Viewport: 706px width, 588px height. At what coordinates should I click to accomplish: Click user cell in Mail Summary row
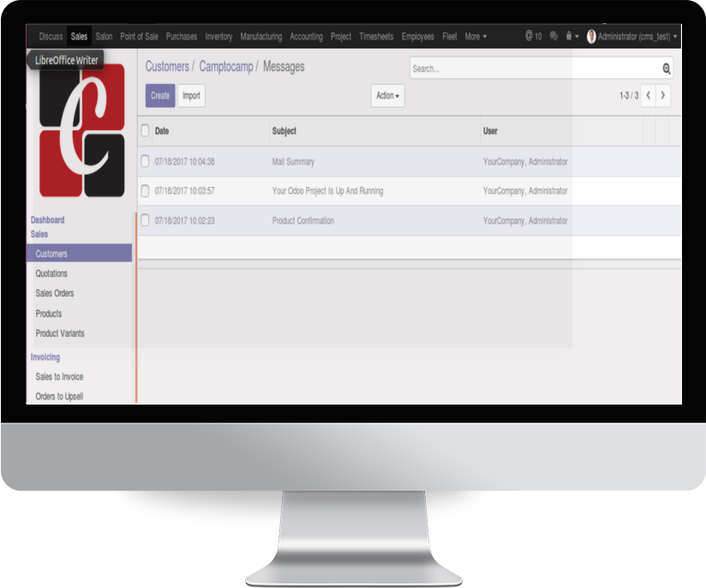525,162
